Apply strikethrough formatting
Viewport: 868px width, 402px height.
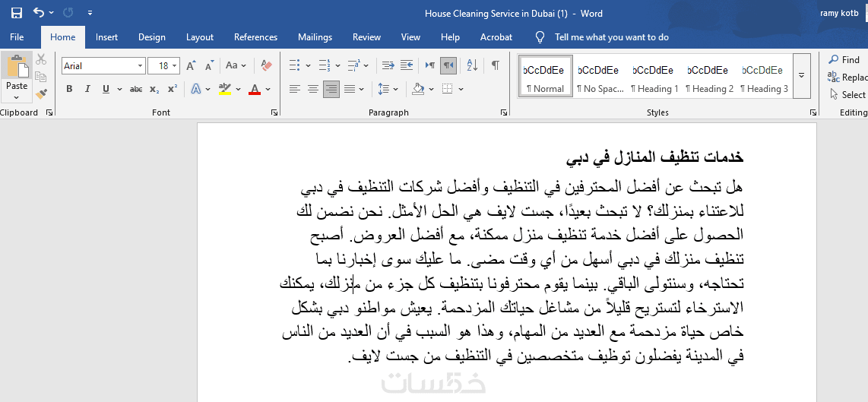135,89
